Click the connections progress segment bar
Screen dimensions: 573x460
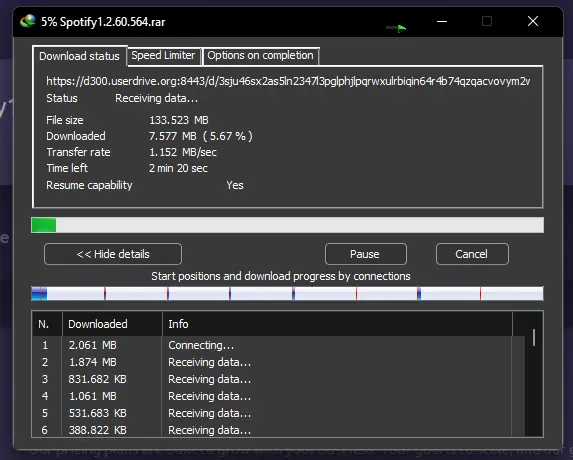(288, 293)
